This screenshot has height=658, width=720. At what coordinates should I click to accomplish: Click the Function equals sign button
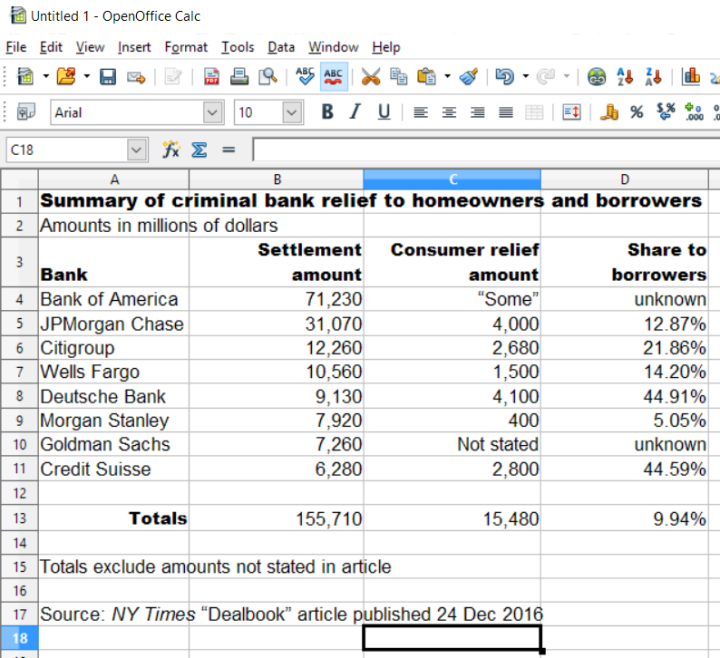tap(228, 150)
